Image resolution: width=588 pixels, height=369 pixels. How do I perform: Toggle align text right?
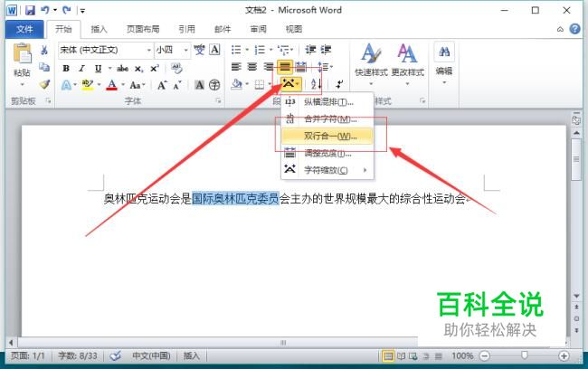tap(269, 67)
